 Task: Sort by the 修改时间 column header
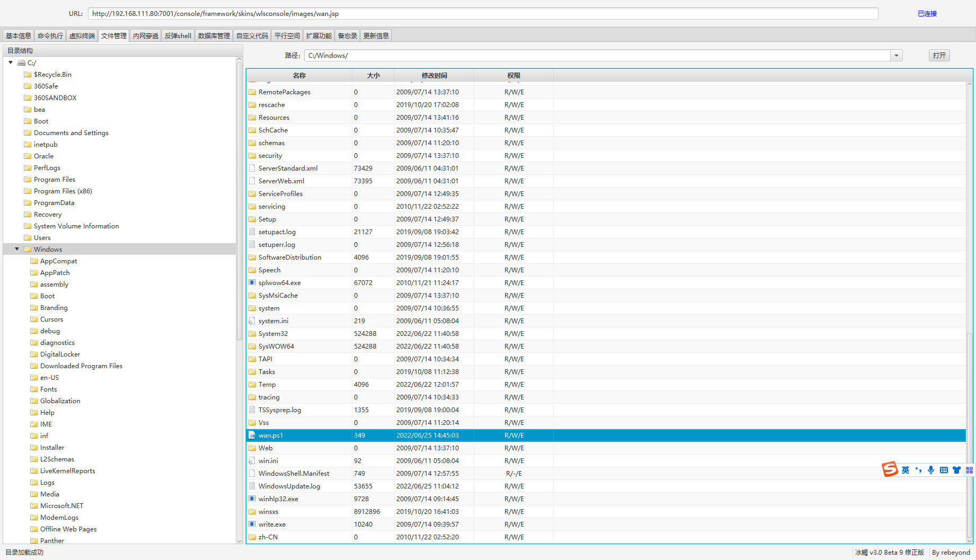tap(434, 75)
